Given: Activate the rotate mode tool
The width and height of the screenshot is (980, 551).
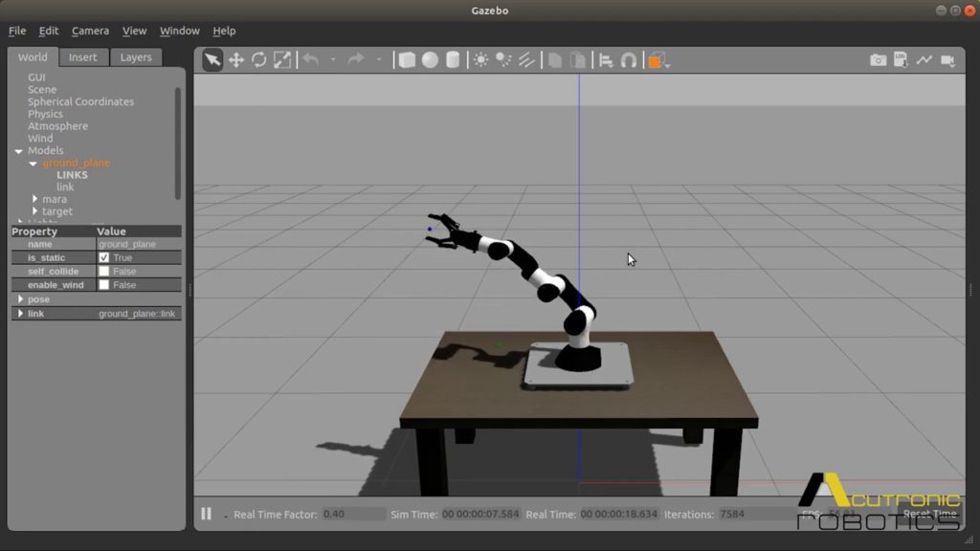Looking at the screenshot, I should [259, 59].
